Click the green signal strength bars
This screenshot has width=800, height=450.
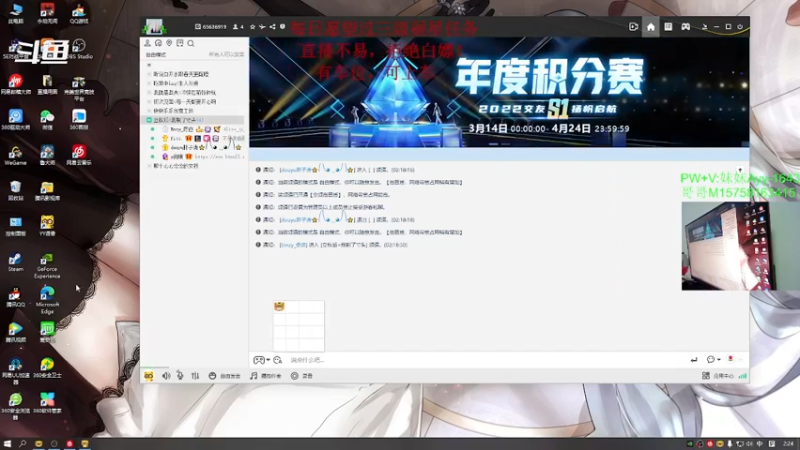[x=742, y=376]
